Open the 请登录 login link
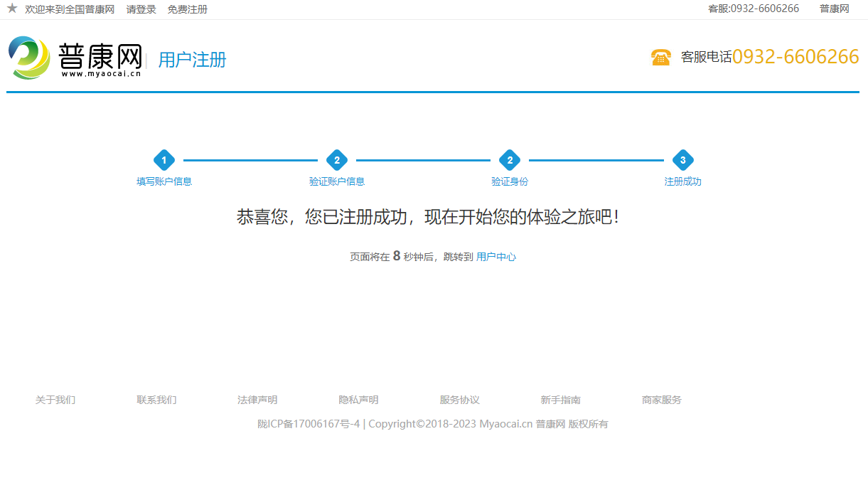 click(141, 9)
